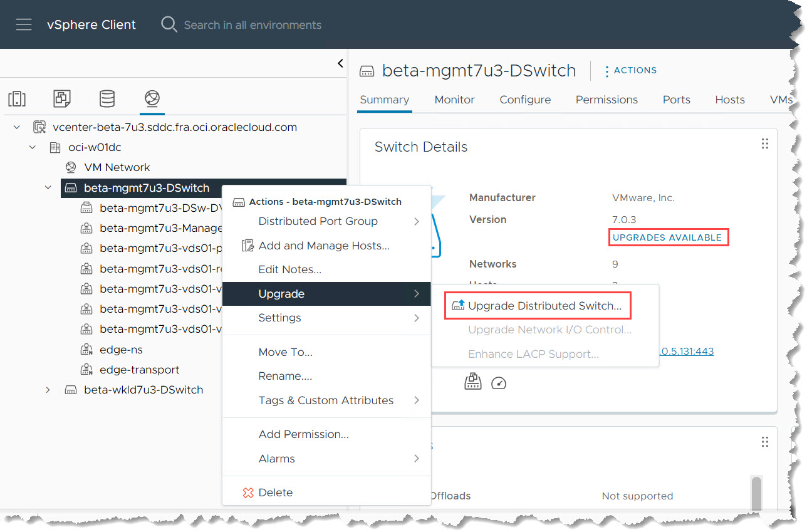Click the vCenter server icon in tree
807x532 pixels.
point(39,127)
